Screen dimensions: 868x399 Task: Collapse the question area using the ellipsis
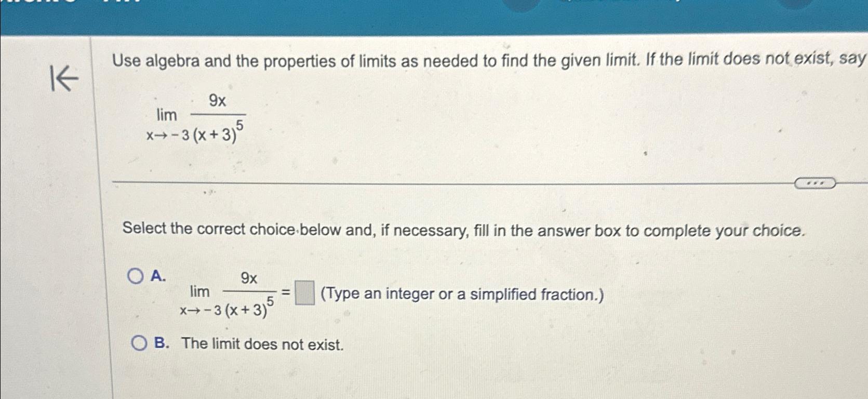click(816, 183)
